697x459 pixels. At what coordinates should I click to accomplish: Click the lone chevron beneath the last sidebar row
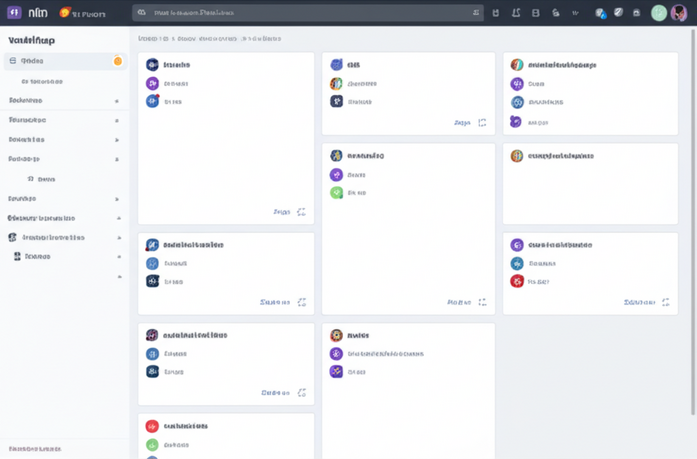click(119, 276)
